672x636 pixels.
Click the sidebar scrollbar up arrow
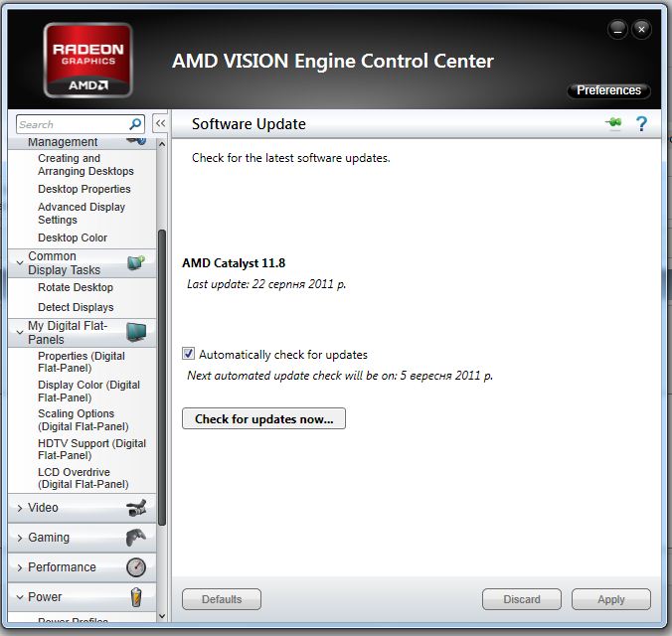pos(162,144)
